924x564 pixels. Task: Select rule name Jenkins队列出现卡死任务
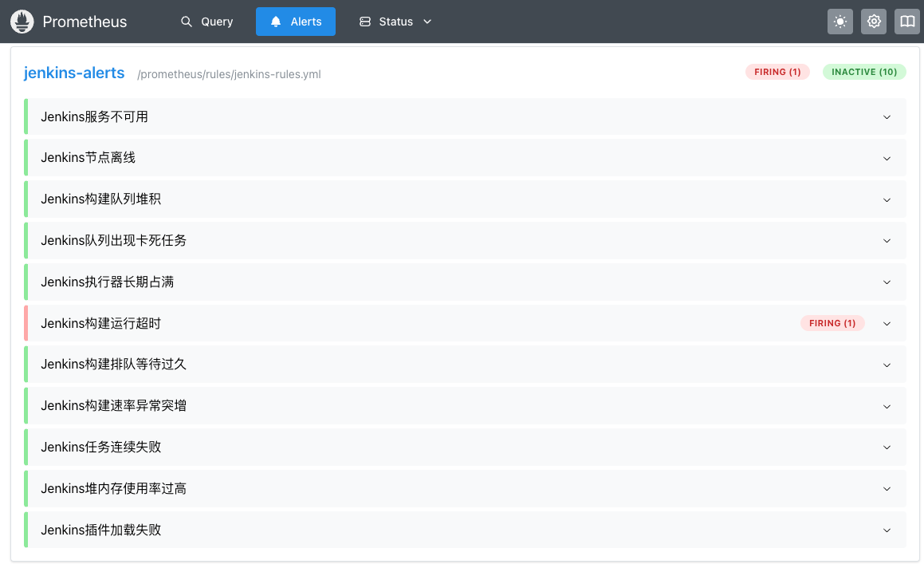pos(113,240)
